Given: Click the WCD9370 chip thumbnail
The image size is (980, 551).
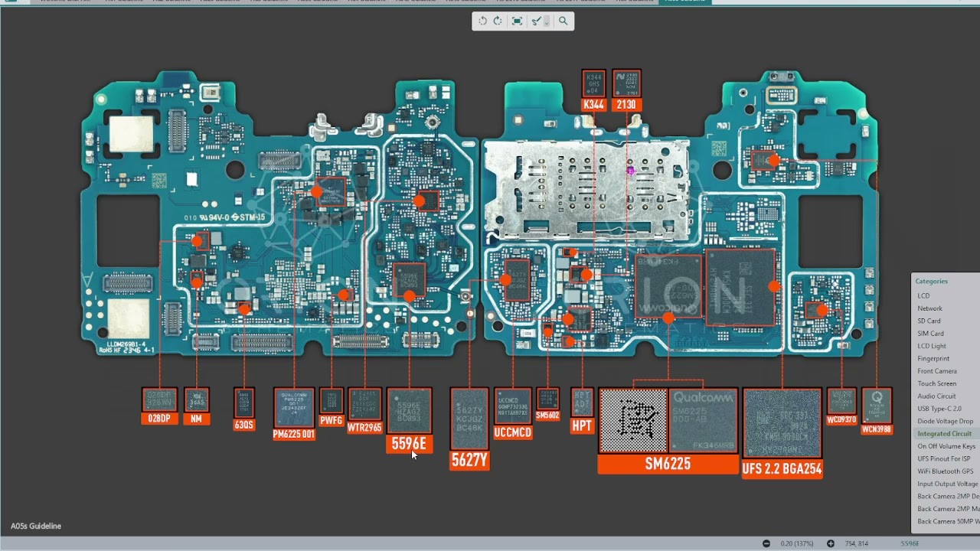Looking at the screenshot, I should point(841,401).
